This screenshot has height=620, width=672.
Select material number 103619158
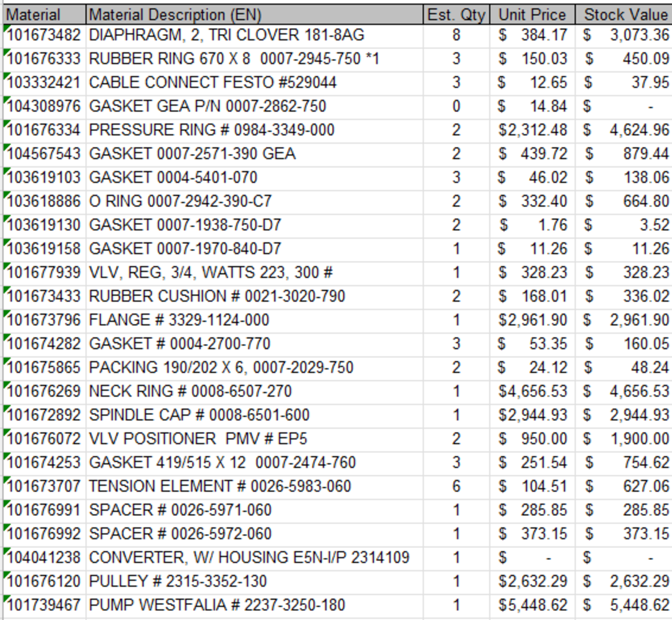[x=44, y=250]
